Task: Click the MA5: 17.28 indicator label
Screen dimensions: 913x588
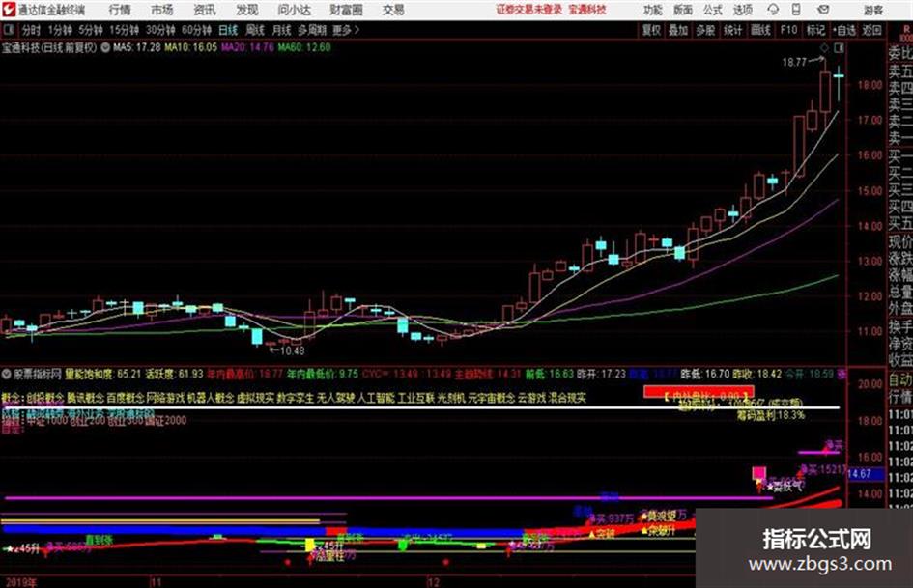Action: coord(137,47)
